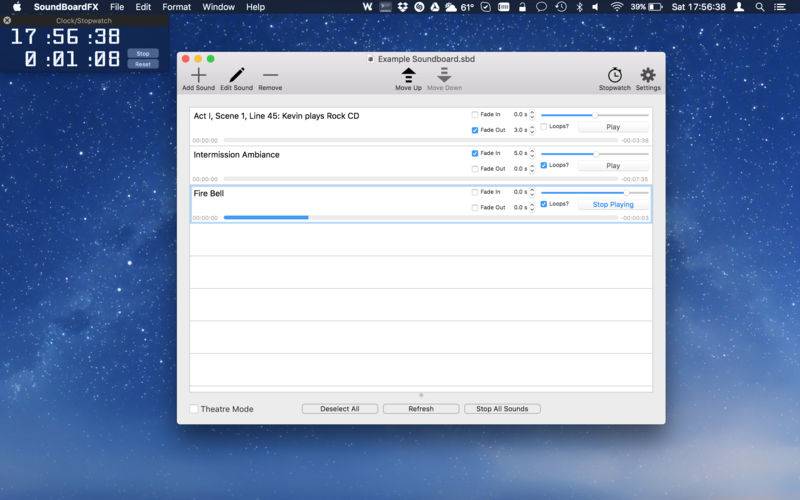The image size is (800, 500).
Task: Adjust Fire Bell Fade Out time stepper
Action: (x=532, y=208)
